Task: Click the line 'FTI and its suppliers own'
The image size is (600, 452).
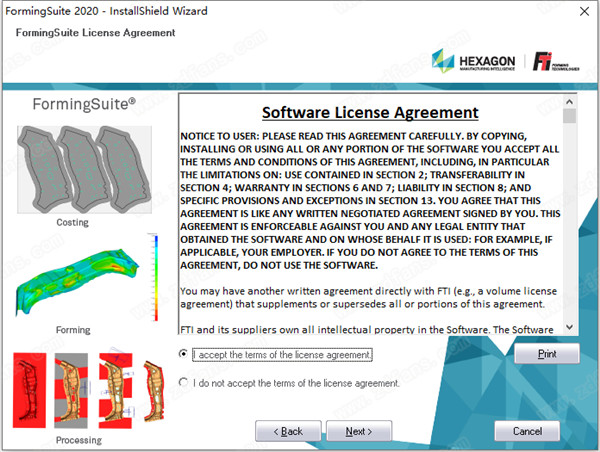Action: [x=367, y=330]
